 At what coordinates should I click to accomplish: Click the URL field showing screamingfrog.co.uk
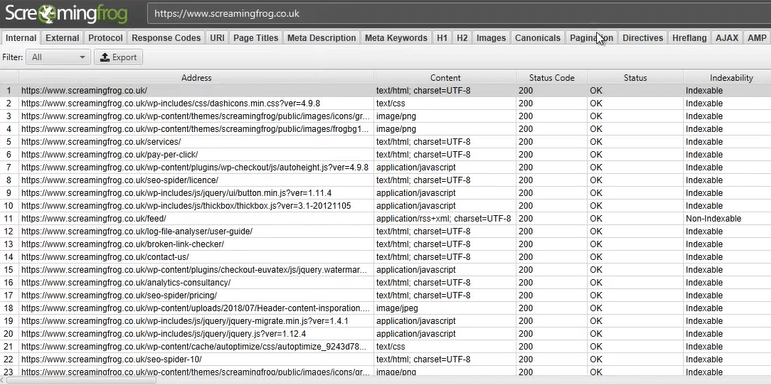pyautogui.click(x=459, y=14)
